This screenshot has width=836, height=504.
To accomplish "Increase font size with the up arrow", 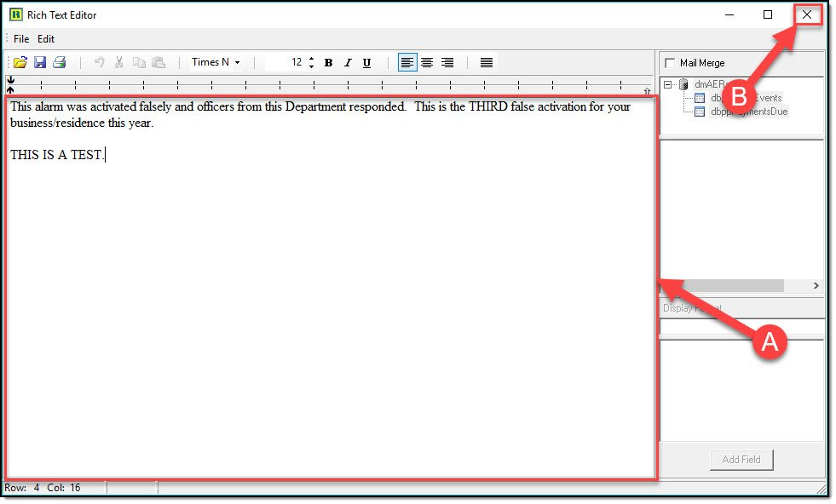I will (311, 59).
